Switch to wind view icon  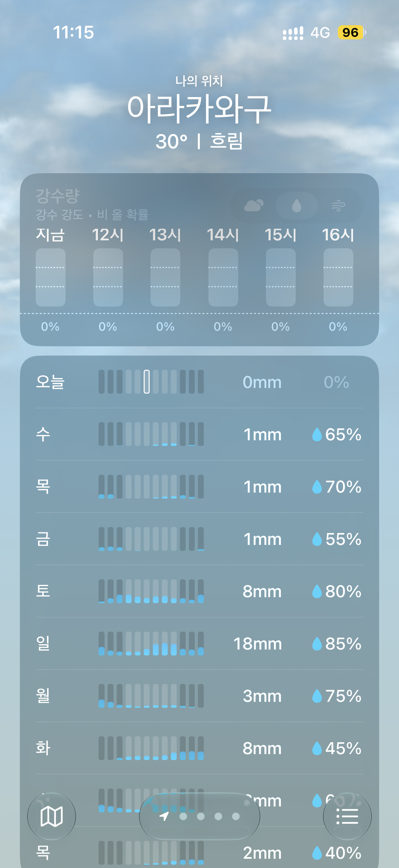pos(338,205)
